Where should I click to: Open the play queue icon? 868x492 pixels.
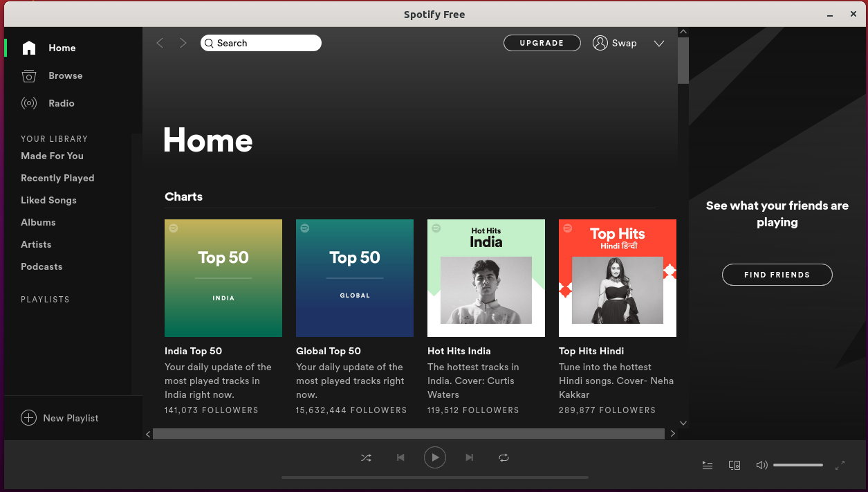click(x=708, y=466)
